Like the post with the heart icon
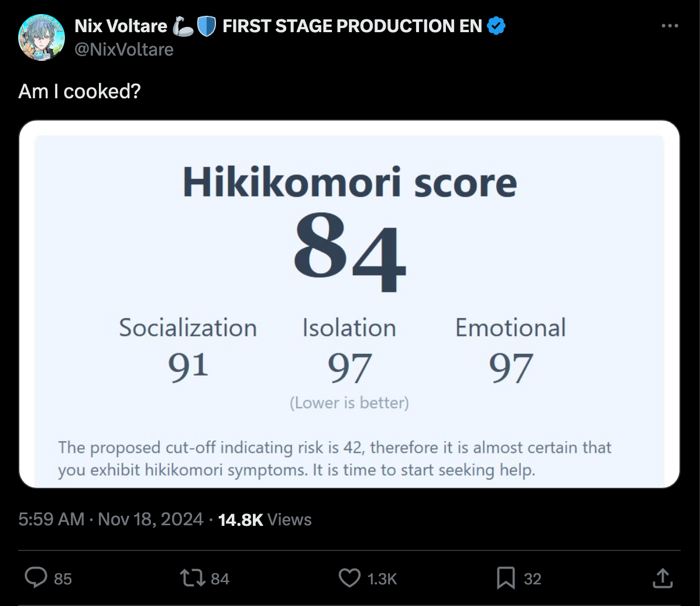700x606 pixels. [x=349, y=578]
